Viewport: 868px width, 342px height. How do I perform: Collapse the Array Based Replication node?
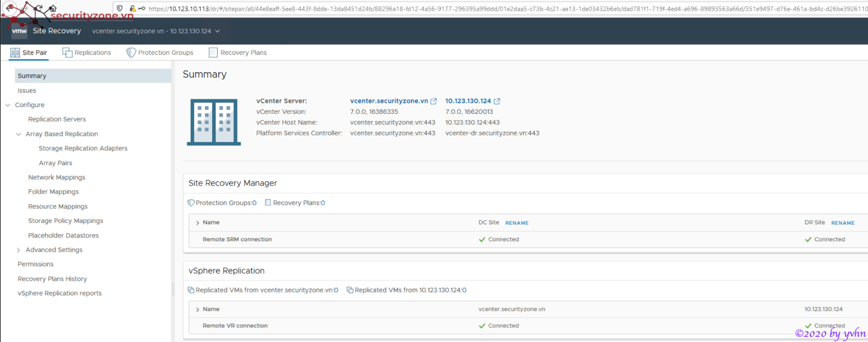pos(18,134)
